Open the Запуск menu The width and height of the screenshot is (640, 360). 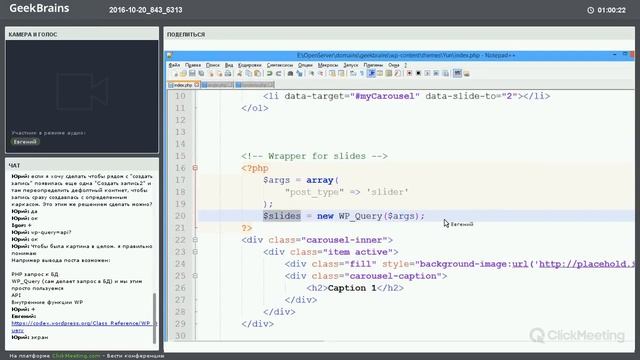point(351,65)
